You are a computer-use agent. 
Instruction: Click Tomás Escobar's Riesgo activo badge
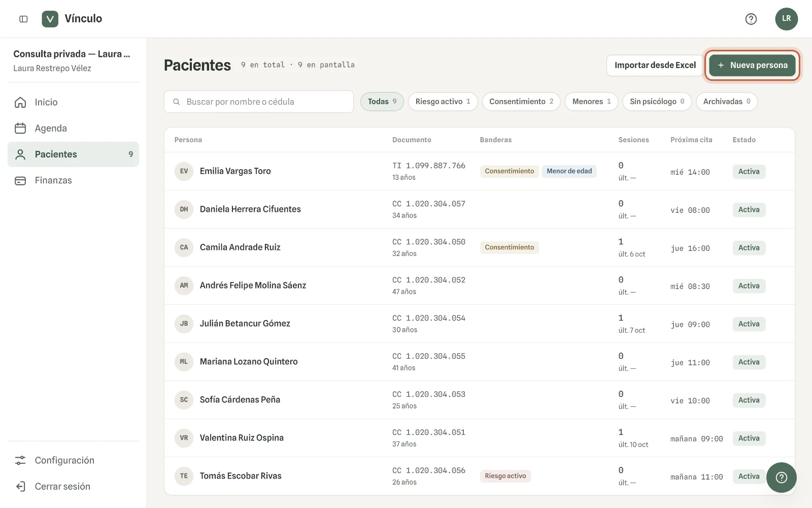point(505,476)
